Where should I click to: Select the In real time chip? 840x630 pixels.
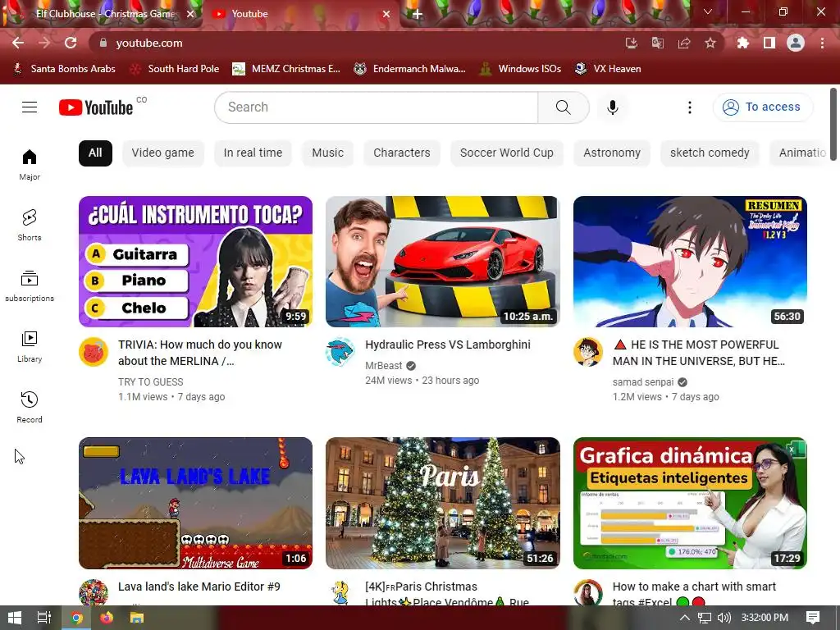coord(253,153)
